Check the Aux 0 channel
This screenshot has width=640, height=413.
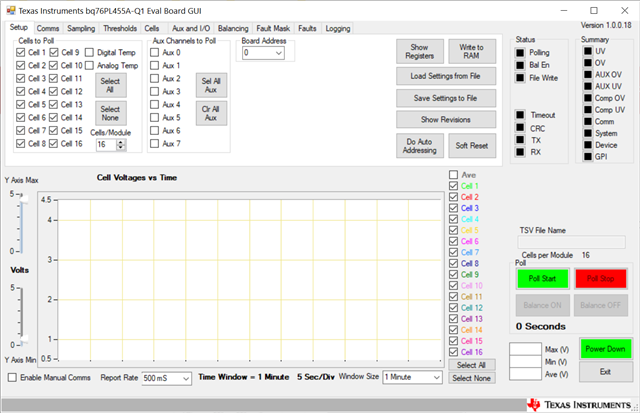154,52
